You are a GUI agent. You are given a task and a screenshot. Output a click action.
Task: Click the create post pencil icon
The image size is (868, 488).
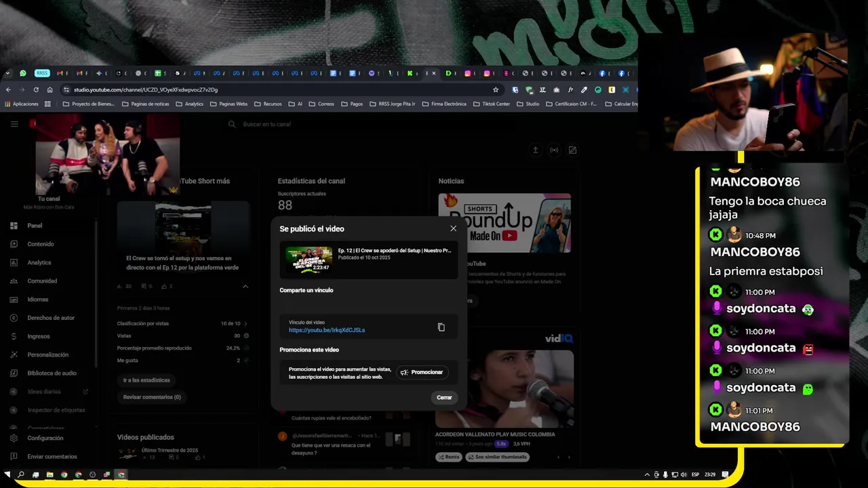coord(572,150)
